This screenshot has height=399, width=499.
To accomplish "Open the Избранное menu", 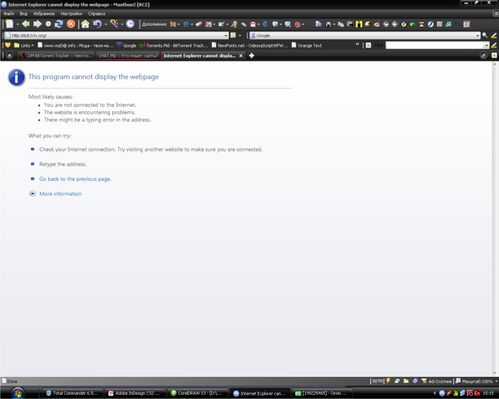I will (44, 14).
